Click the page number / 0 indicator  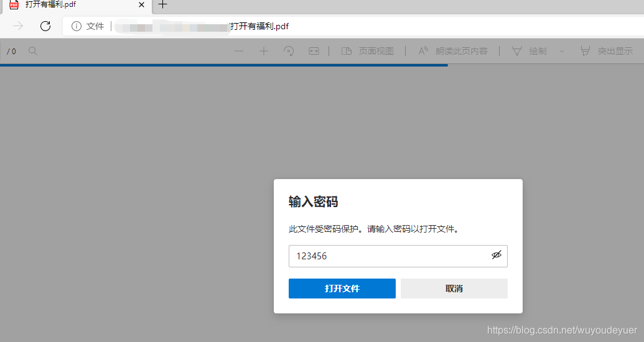click(x=11, y=52)
